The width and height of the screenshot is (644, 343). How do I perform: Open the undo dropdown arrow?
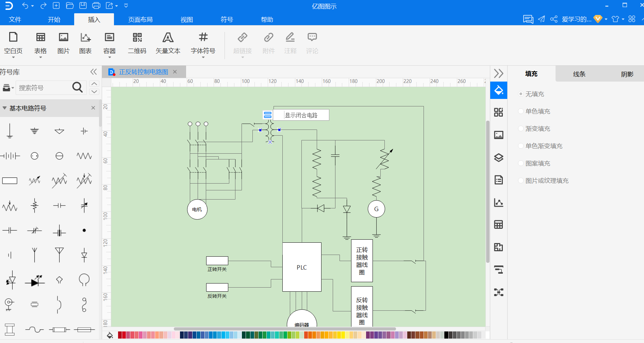(33, 6)
